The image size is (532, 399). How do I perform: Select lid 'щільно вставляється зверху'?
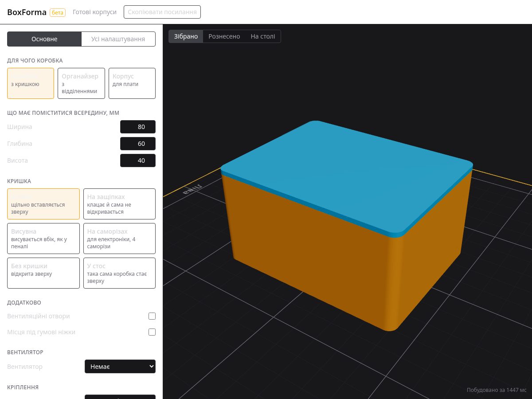(x=43, y=204)
